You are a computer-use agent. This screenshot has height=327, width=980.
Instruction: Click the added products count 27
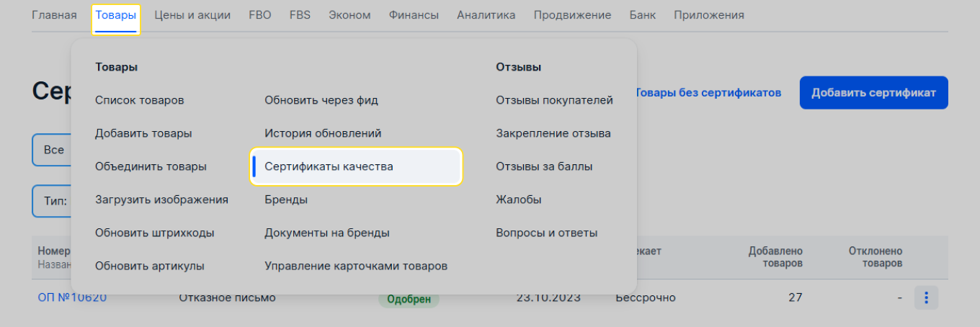tap(795, 297)
